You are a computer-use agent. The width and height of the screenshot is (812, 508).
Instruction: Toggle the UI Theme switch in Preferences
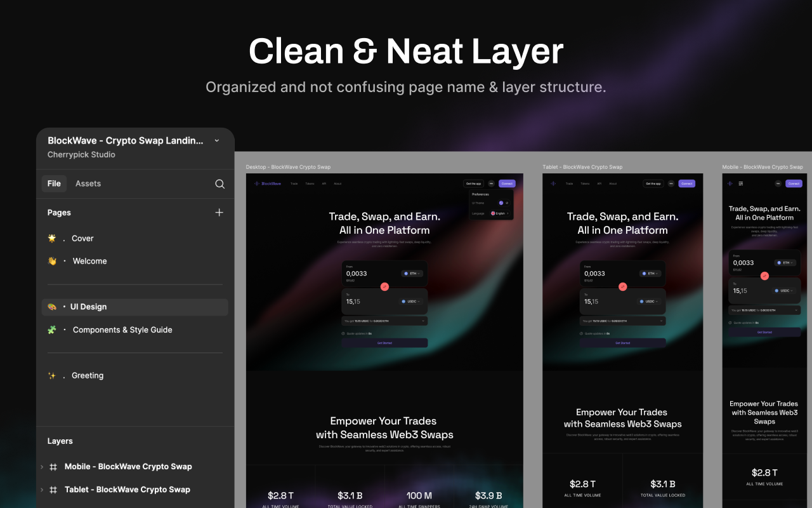pyautogui.click(x=504, y=203)
